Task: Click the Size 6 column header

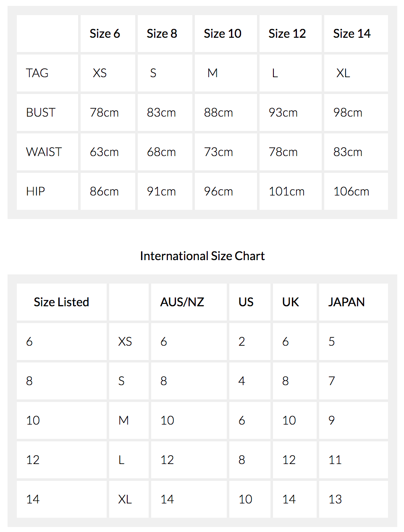Action: click(105, 34)
